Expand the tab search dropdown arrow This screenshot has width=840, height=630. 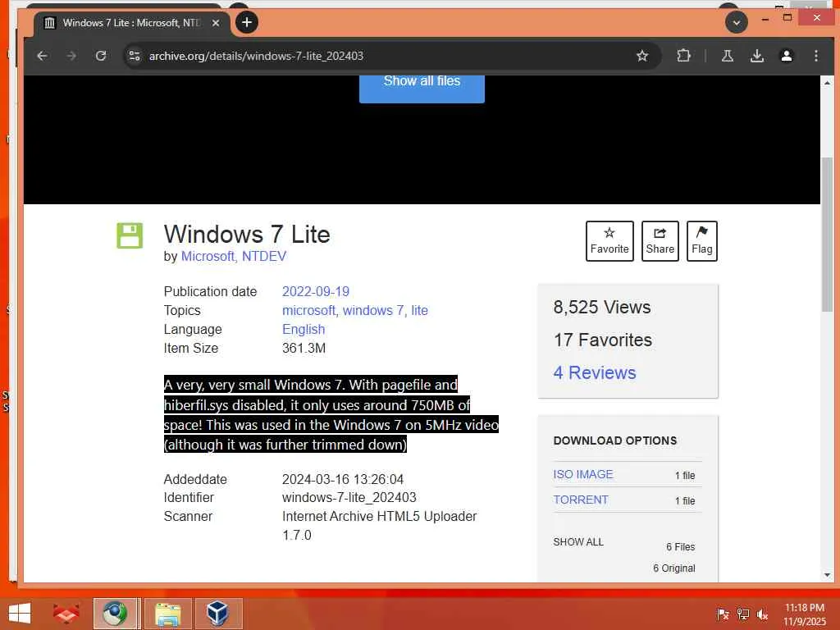(737, 22)
